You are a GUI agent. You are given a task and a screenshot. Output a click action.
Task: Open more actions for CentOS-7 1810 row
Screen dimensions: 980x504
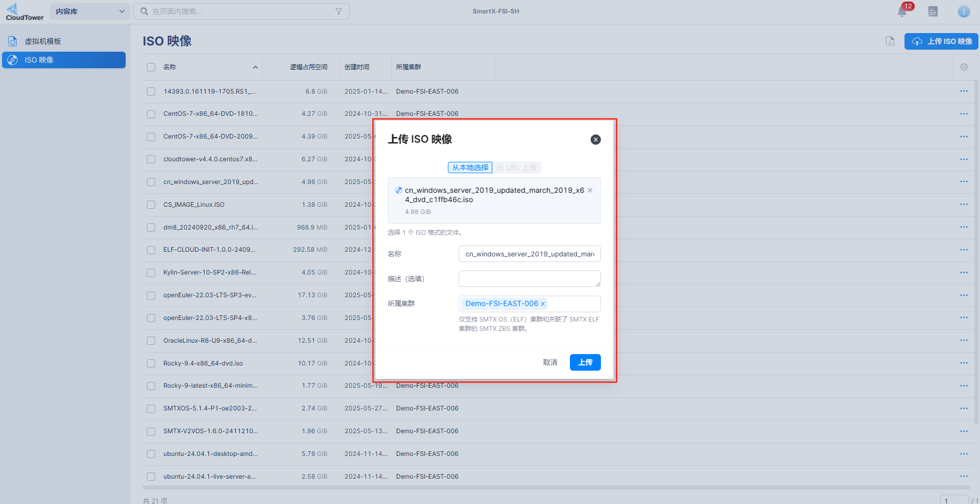click(x=963, y=114)
